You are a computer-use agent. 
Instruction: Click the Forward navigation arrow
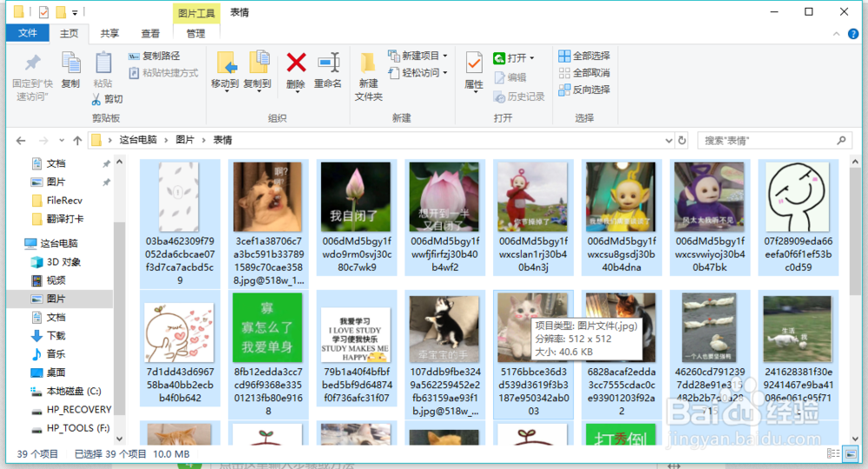point(43,141)
